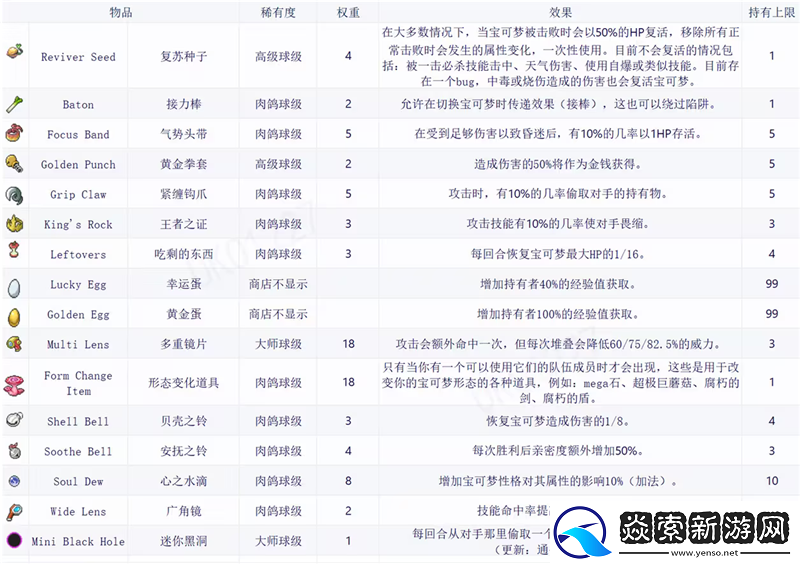Select the 安抚之铃 cell

(184, 451)
